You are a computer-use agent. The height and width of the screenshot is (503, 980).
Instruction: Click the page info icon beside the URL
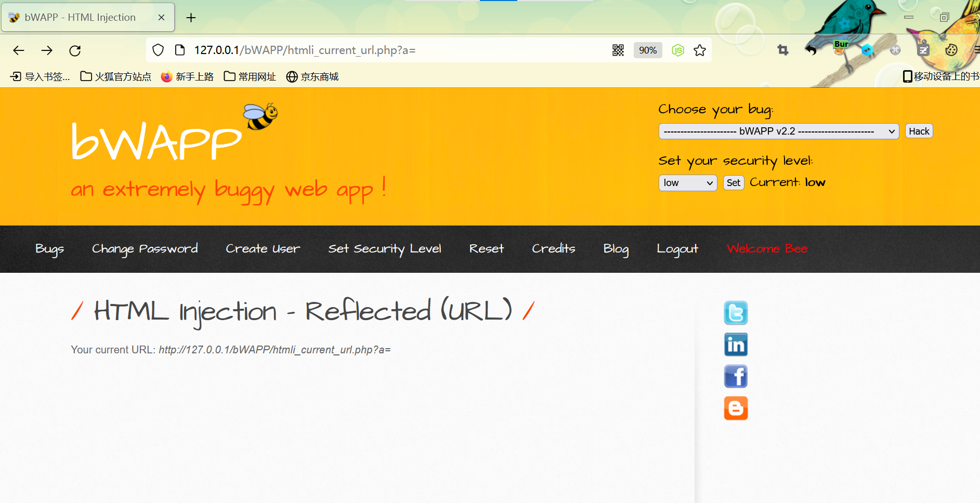(x=180, y=50)
